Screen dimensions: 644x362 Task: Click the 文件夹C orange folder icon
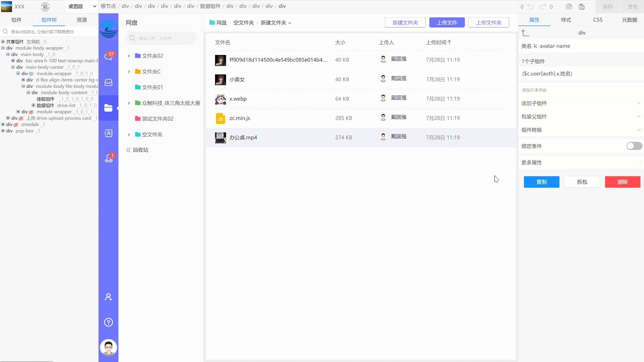coord(138,71)
